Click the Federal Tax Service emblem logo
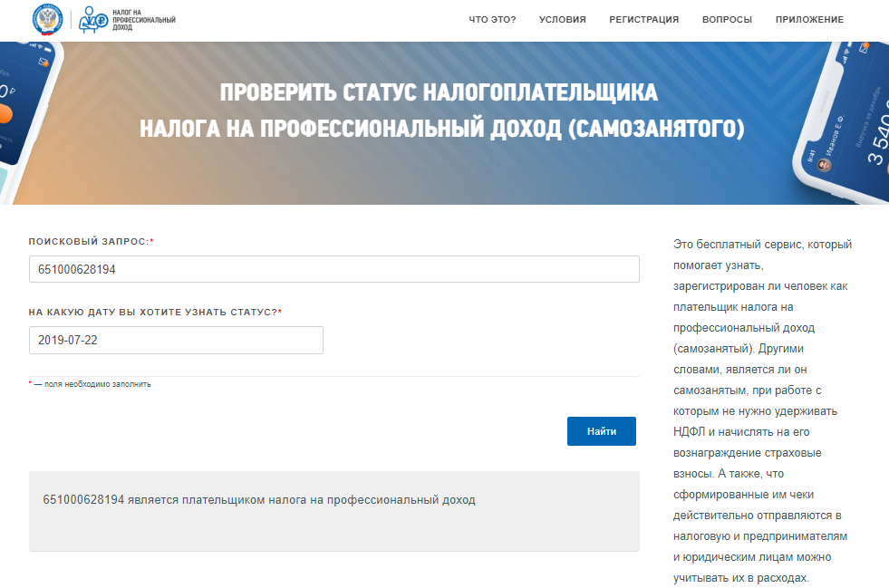 point(49,19)
